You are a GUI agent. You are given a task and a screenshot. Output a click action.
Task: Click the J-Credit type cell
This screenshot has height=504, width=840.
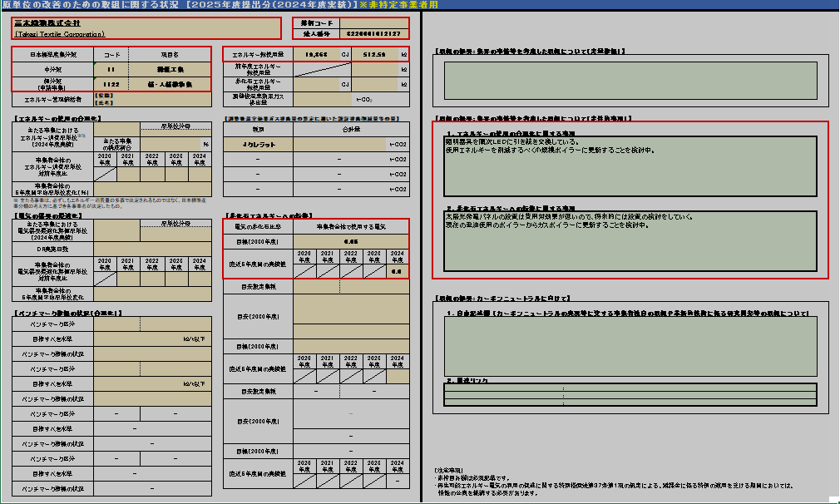[258, 145]
